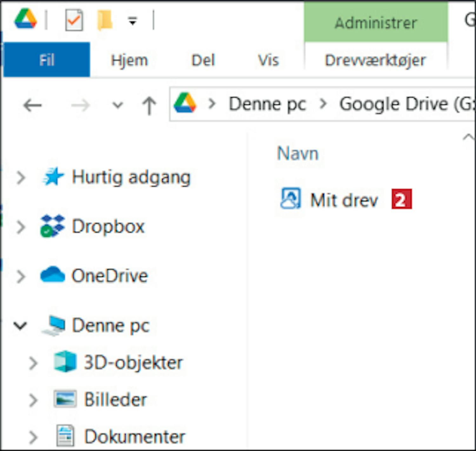This screenshot has height=451, width=476.
Task: Collapse the Denne pc tree node
Action: pos(20,326)
